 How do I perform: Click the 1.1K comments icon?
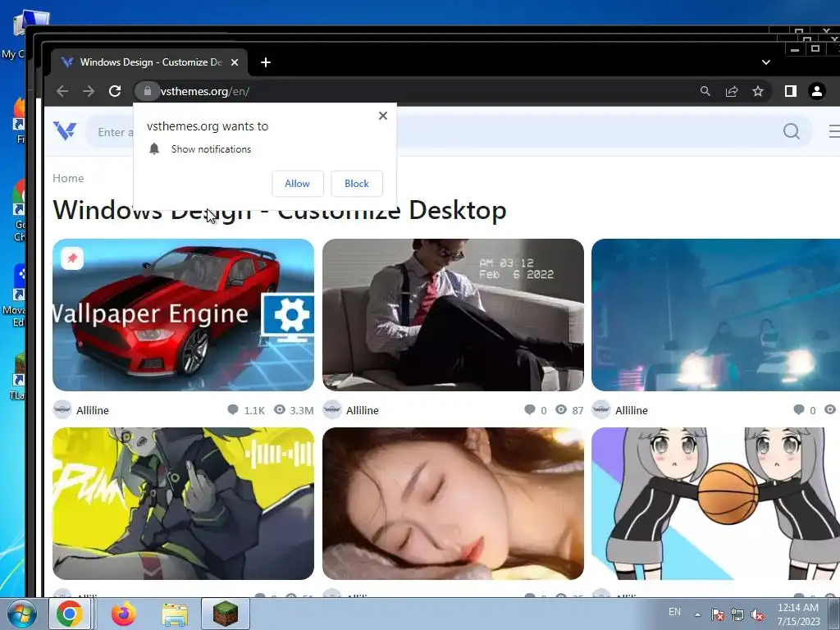click(232, 410)
